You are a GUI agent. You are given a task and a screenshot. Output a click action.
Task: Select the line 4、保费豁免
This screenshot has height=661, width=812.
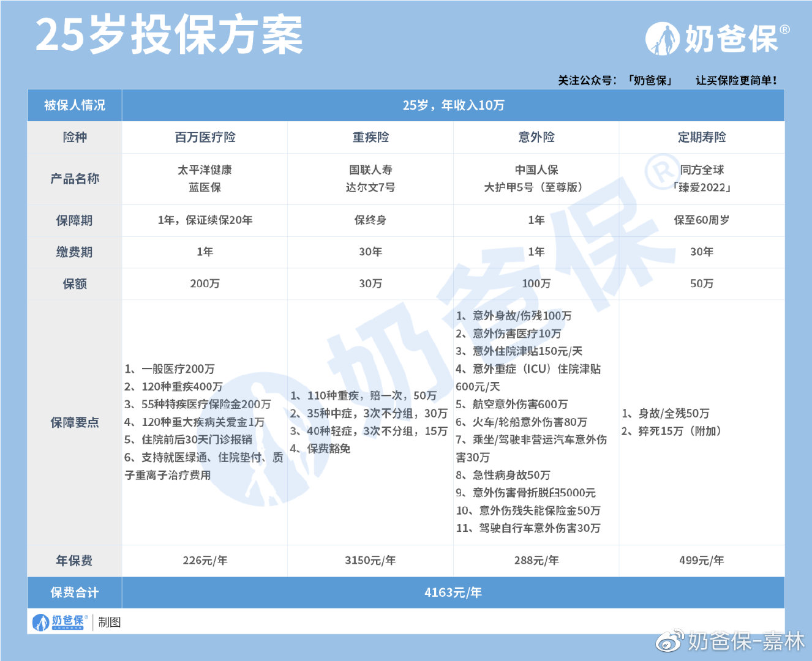[320, 449]
